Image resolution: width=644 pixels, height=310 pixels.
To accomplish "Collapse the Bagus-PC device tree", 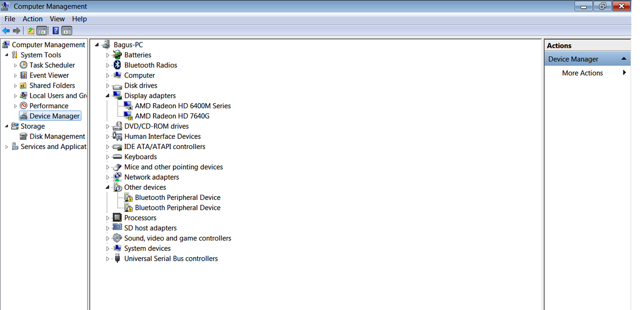I will click(97, 45).
